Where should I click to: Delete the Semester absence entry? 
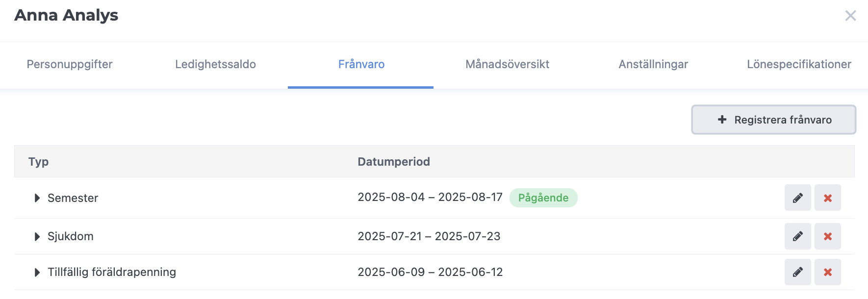click(x=828, y=198)
